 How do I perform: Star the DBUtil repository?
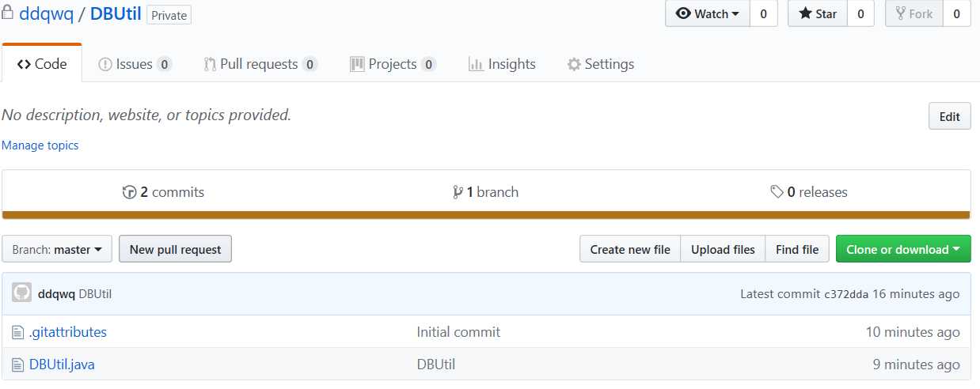818,13
